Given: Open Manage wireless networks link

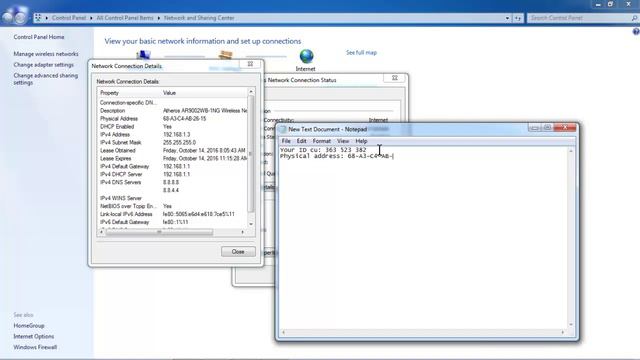Looking at the screenshot, I should coord(46,54).
